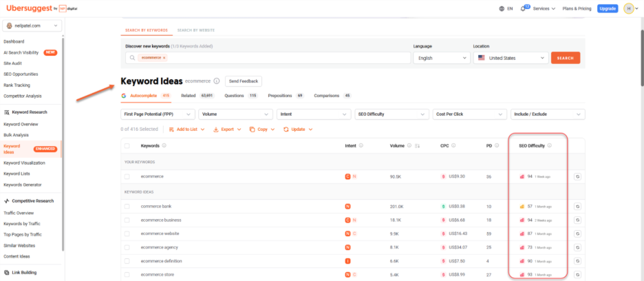Open the Add to List dropdown
This screenshot has width=644, height=281.
186,129
